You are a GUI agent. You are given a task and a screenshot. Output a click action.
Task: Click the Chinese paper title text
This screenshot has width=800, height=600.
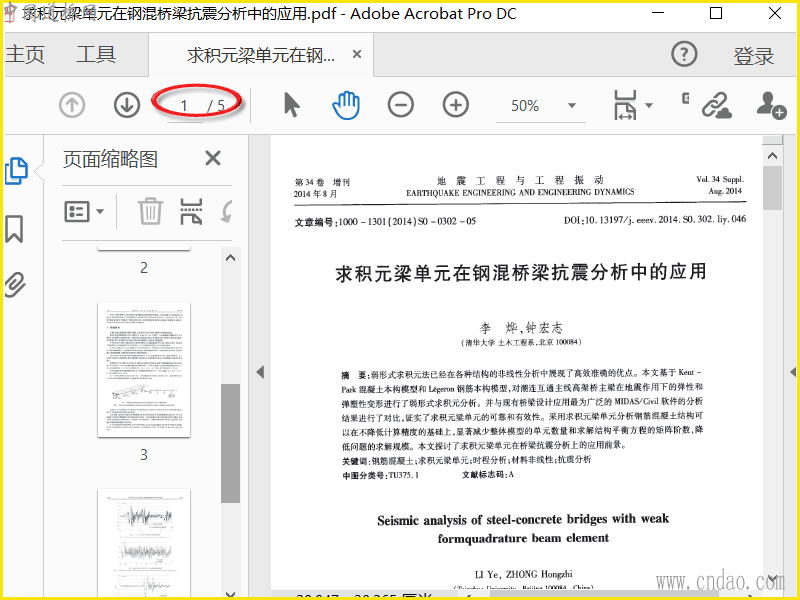[x=521, y=272]
